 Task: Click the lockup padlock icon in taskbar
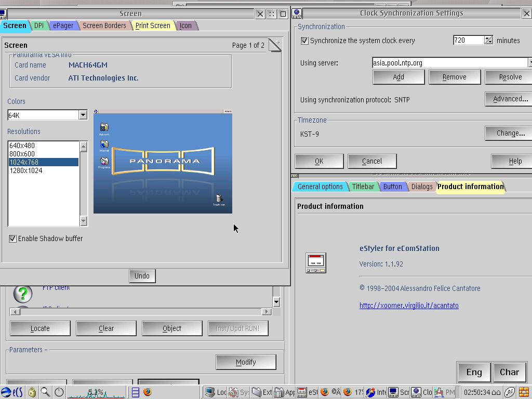[x=32, y=392]
